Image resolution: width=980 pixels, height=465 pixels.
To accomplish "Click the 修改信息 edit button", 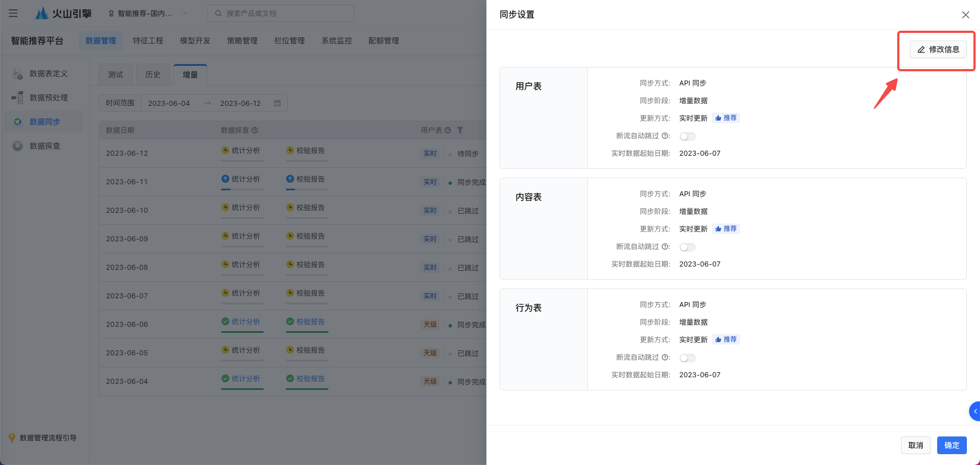I will pos(938,49).
